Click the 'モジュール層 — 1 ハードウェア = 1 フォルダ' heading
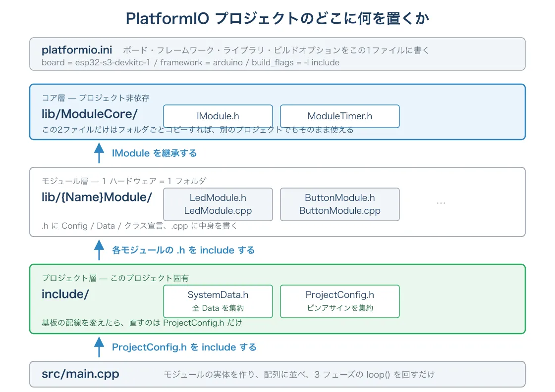The width and height of the screenshot is (555, 392). pos(124,181)
